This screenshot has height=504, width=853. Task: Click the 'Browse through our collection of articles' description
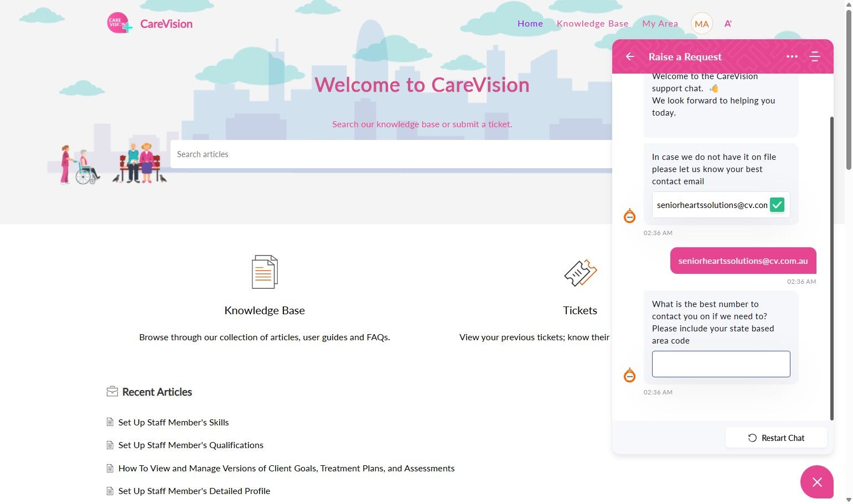click(265, 337)
